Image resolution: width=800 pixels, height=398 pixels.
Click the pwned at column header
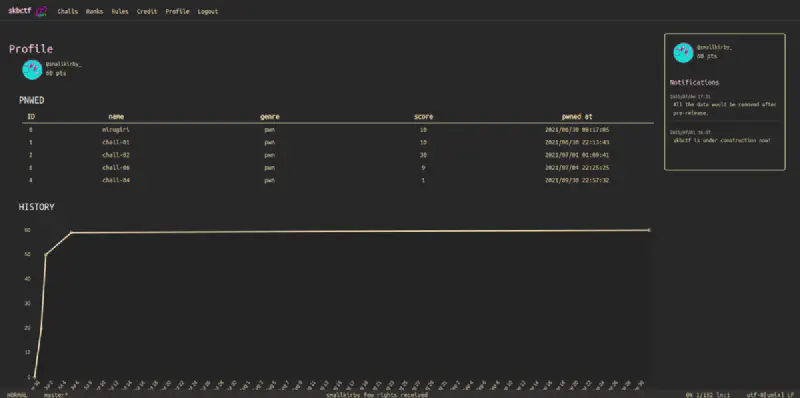[577, 117]
